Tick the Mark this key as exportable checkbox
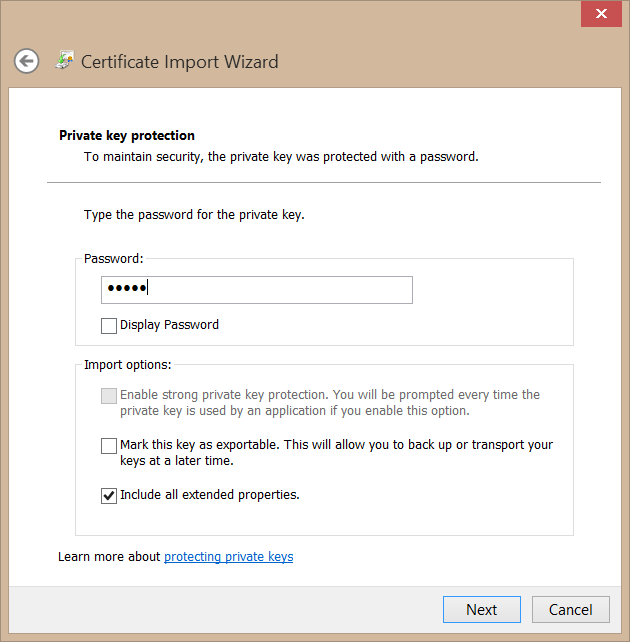Viewport: 630px width, 642px height. coord(109,446)
